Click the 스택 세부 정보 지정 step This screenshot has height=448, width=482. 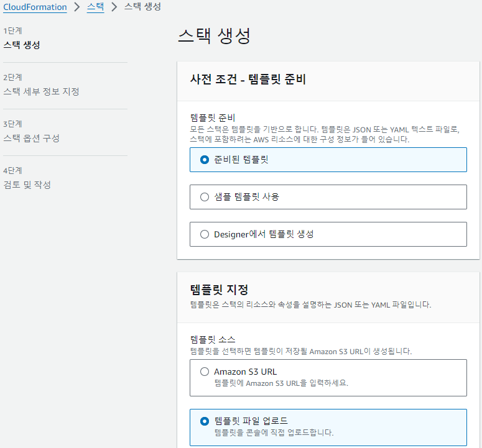(x=41, y=91)
